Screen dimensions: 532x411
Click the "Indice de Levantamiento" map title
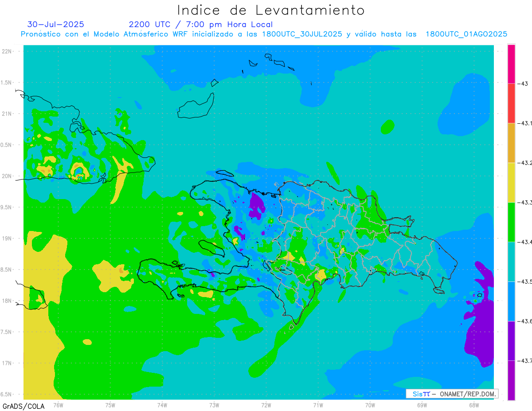[x=270, y=10]
